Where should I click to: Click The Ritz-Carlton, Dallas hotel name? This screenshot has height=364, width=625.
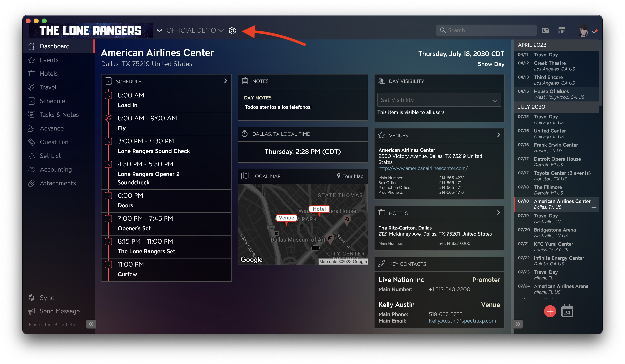(x=405, y=228)
